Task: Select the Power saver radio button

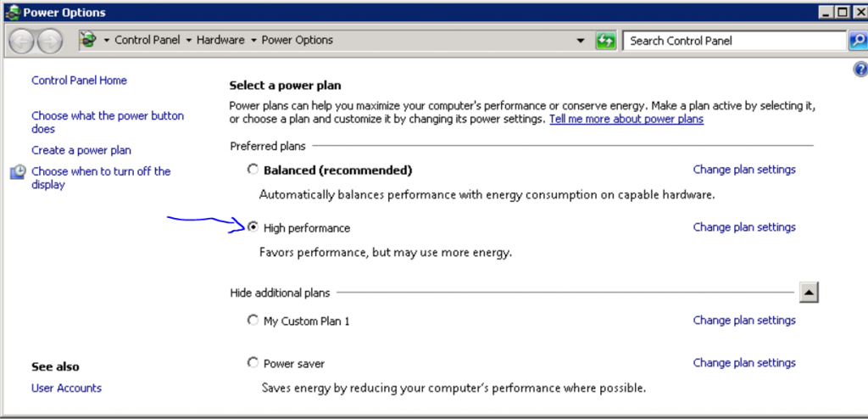Action: pyautogui.click(x=253, y=363)
